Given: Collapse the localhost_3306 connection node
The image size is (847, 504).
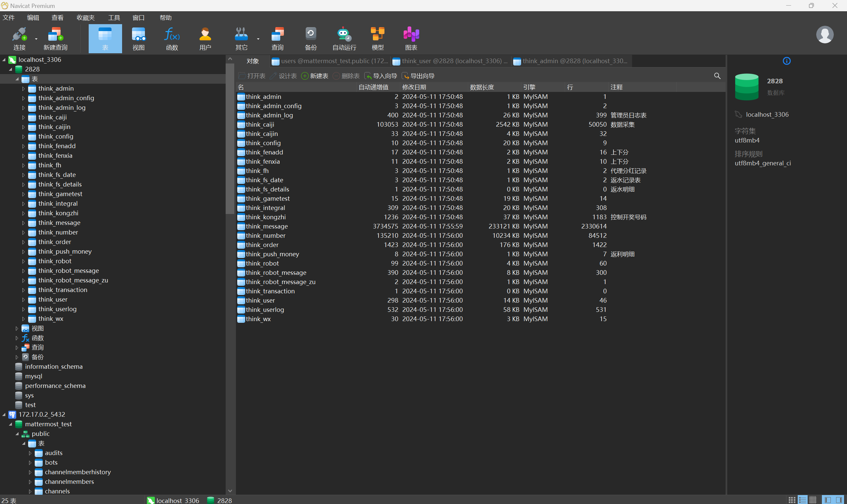Looking at the screenshot, I should (x=4, y=60).
